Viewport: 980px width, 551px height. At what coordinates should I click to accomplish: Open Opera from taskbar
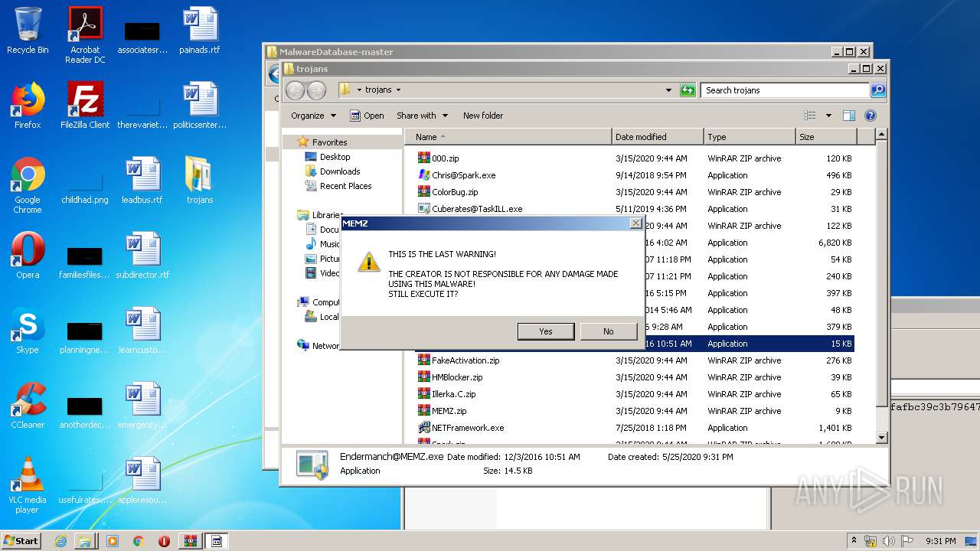click(164, 540)
